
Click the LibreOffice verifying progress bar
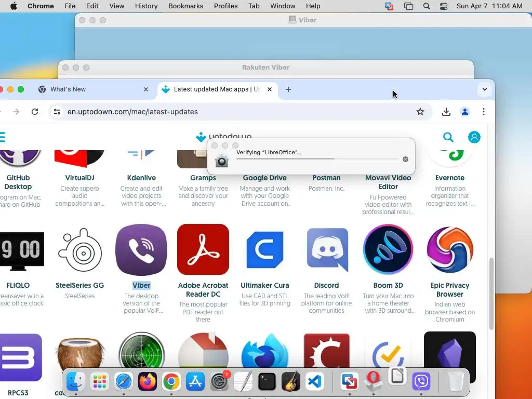(317, 159)
